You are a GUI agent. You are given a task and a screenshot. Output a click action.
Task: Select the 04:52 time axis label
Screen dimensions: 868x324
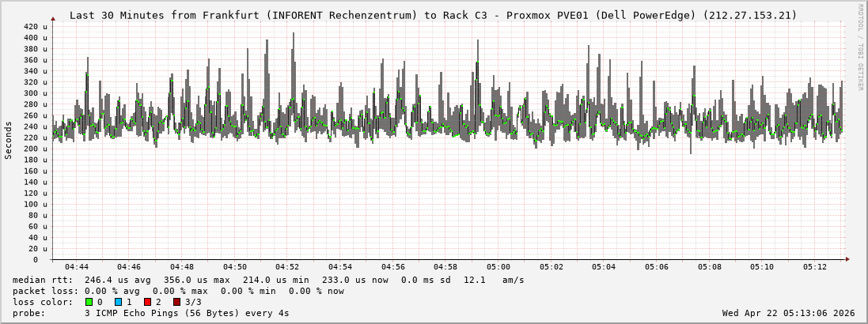(287, 267)
